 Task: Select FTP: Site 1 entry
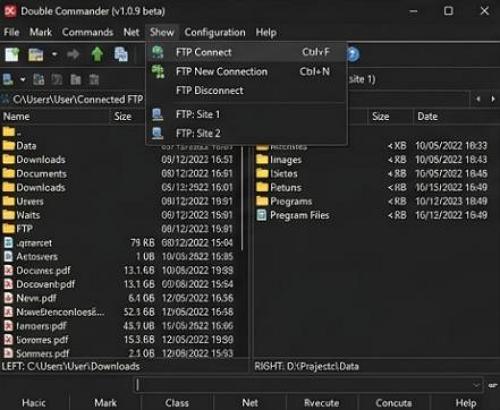coord(247,114)
